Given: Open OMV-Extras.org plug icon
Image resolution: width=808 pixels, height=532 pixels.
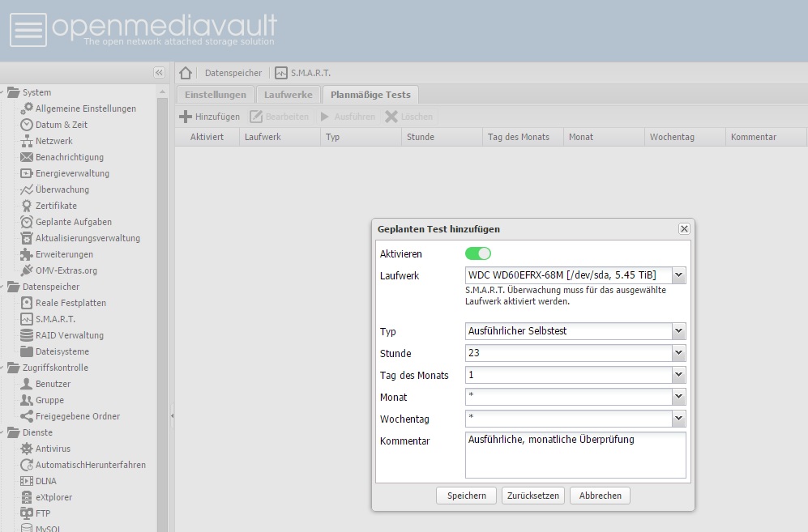Looking at the screenshot, I should coord(27,270).
